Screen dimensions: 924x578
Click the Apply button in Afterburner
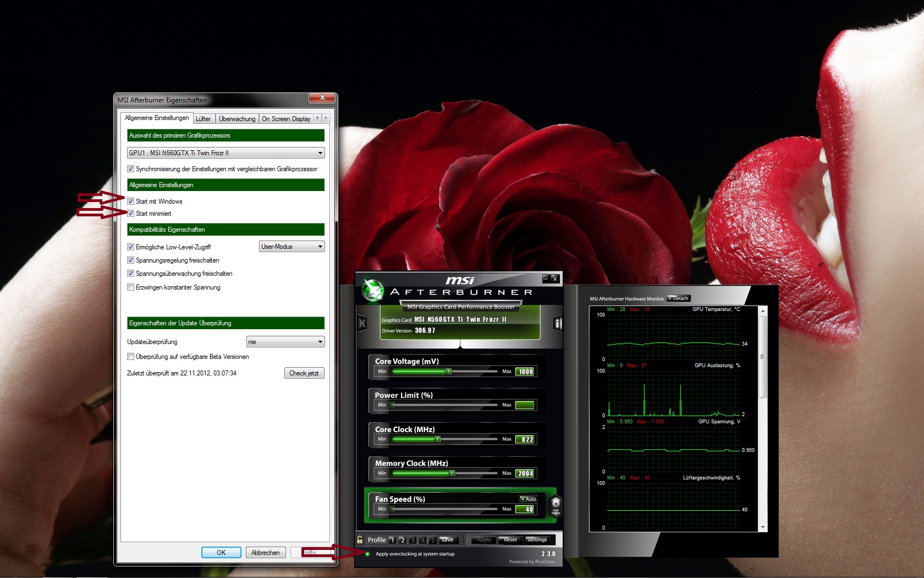pos(483,540)
